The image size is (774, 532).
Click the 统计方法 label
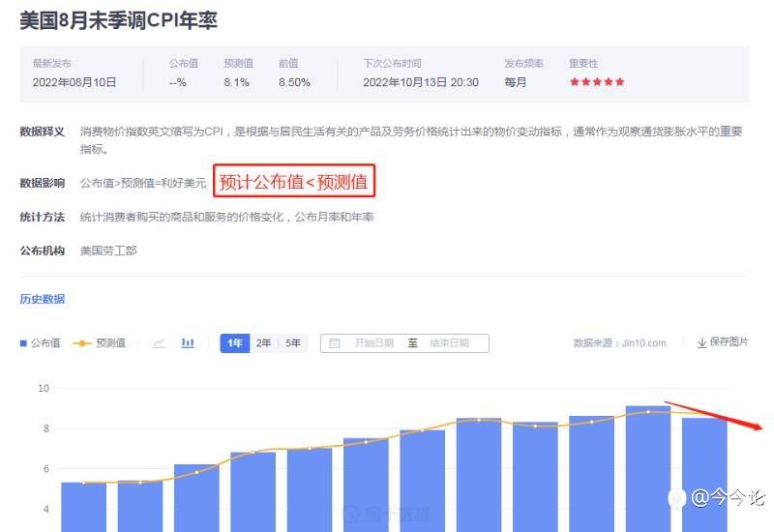pyautogui.click(x=43, y=217)
